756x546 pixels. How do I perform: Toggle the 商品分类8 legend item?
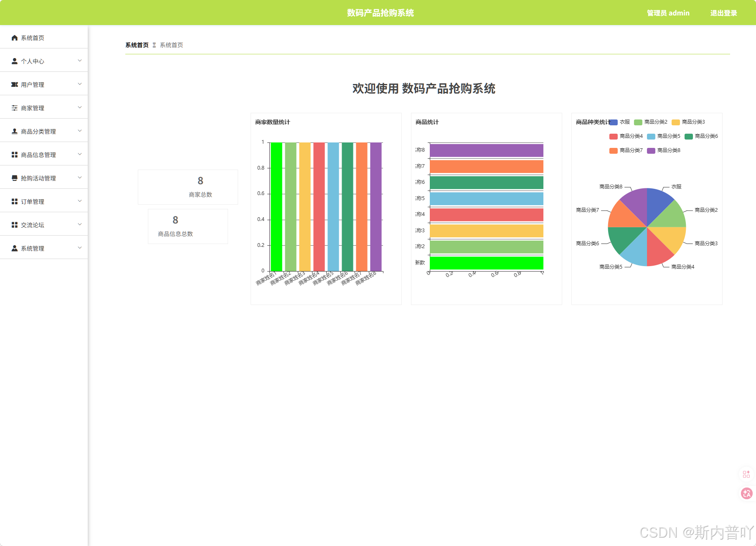coord(664,150)
